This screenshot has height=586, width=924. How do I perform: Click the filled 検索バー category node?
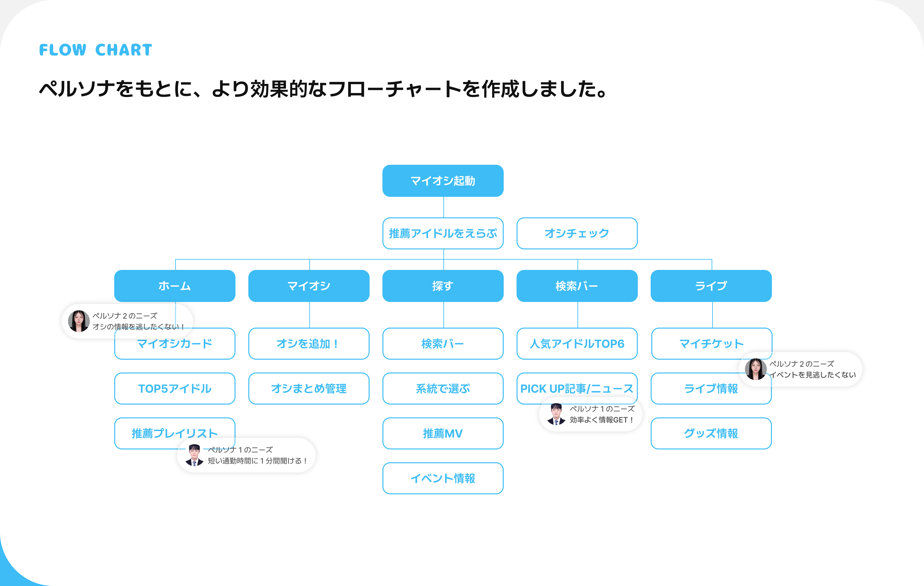click(577, 286)
